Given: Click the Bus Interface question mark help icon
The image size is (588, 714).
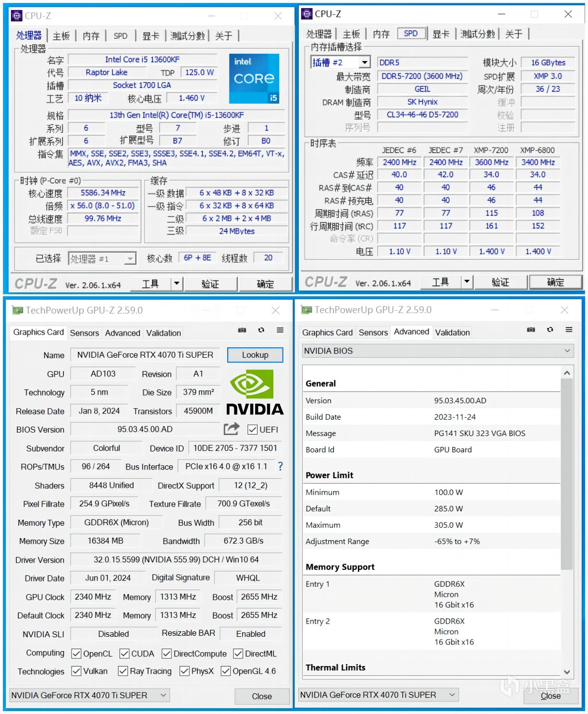Looking at the screenshot, I should click(x=281, y=466).
